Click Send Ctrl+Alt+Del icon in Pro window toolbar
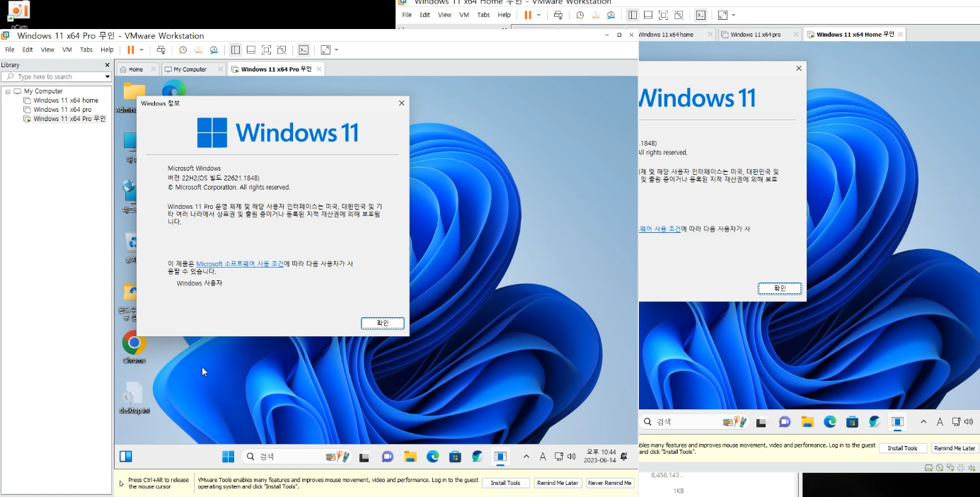The width and height of the screenshot is (980, 497). (161, 50)
